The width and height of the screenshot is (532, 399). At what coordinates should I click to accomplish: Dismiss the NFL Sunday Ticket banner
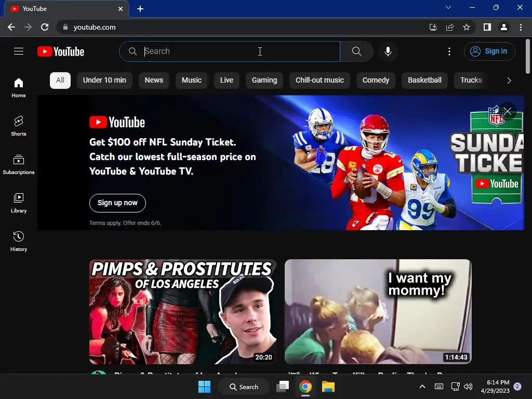point(508,111)
